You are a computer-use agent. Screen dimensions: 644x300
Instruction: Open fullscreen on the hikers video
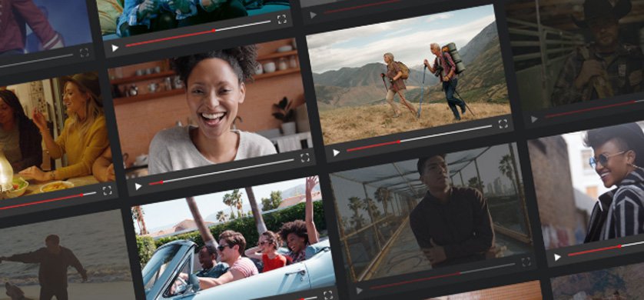(503, 124)
